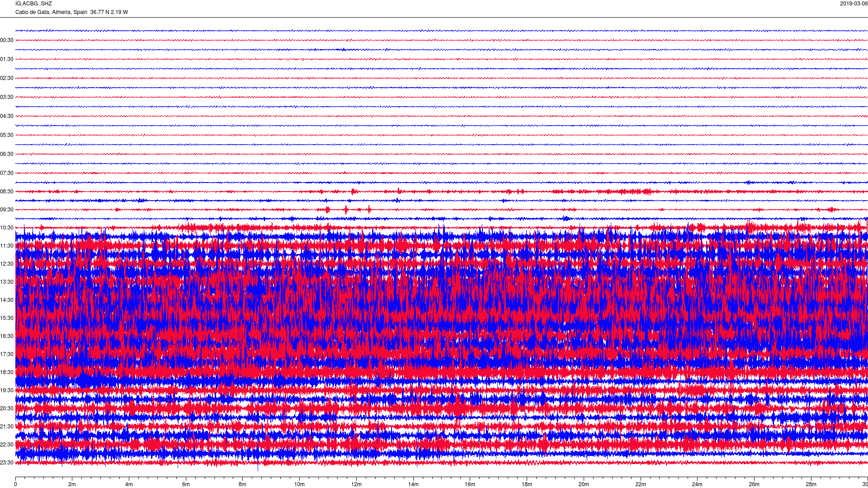Click the 2m axis tick label
The height and width of the screenshot is (488, 868).
72,484
